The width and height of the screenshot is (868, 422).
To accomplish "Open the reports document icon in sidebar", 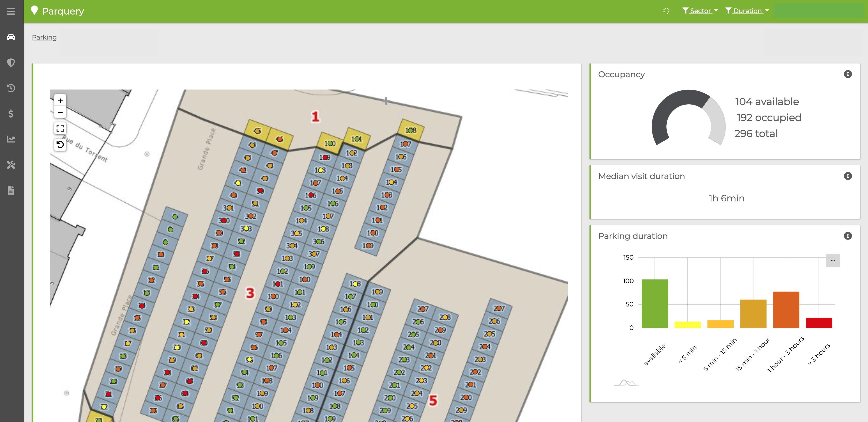I will 11,191.
